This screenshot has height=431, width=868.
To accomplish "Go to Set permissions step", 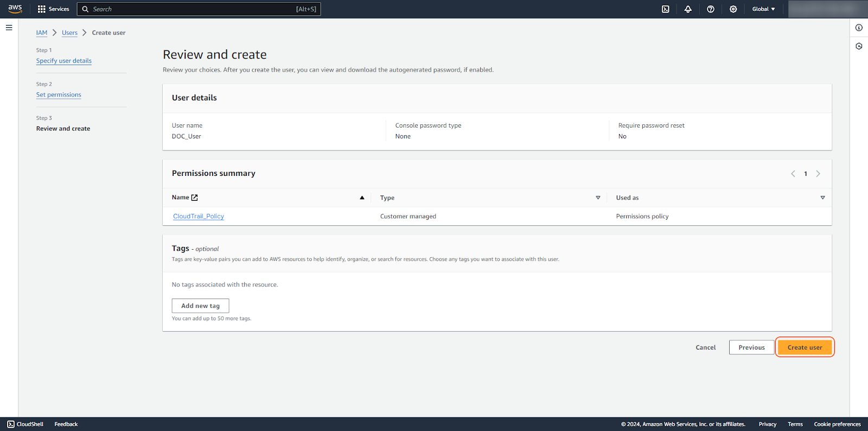I will coord(59,95).
